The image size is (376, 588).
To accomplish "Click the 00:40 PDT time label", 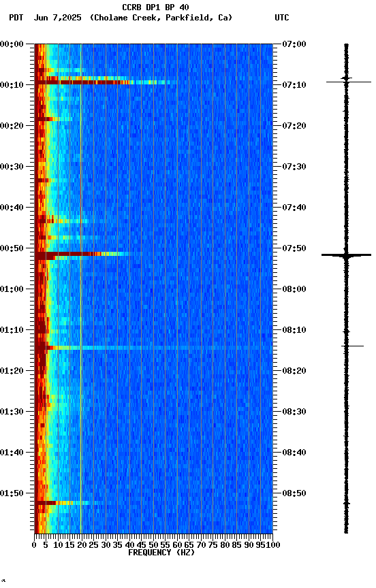I will point(12,208).
